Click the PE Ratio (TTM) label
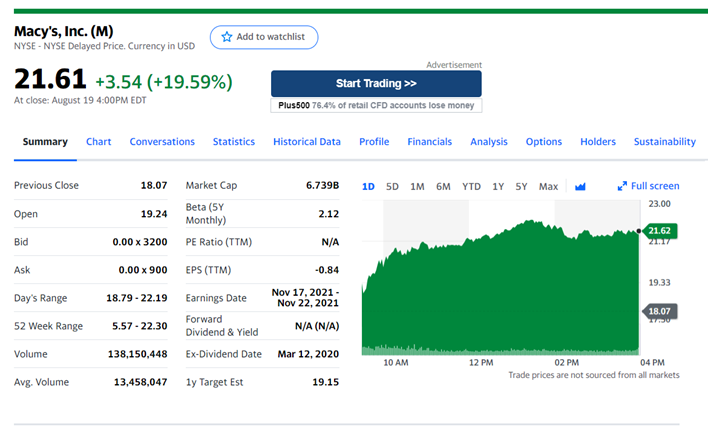This screenshot has width=708, height=434. (219, 242)
